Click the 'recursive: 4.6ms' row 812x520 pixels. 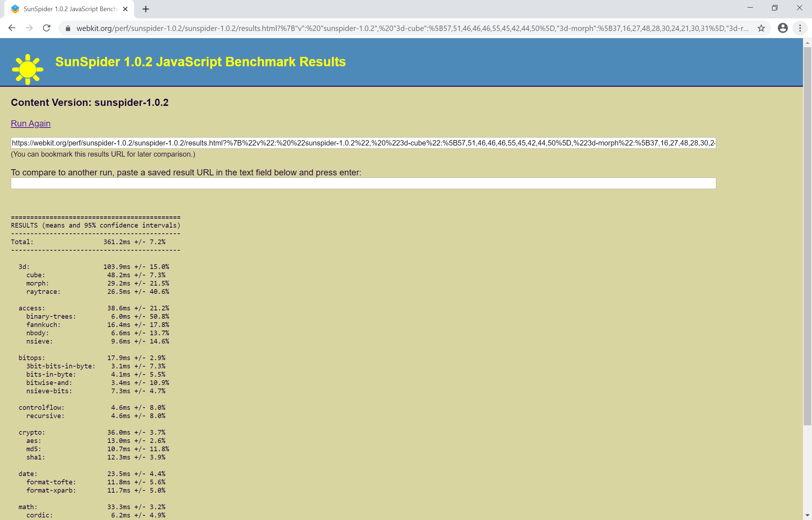[96, 416]
